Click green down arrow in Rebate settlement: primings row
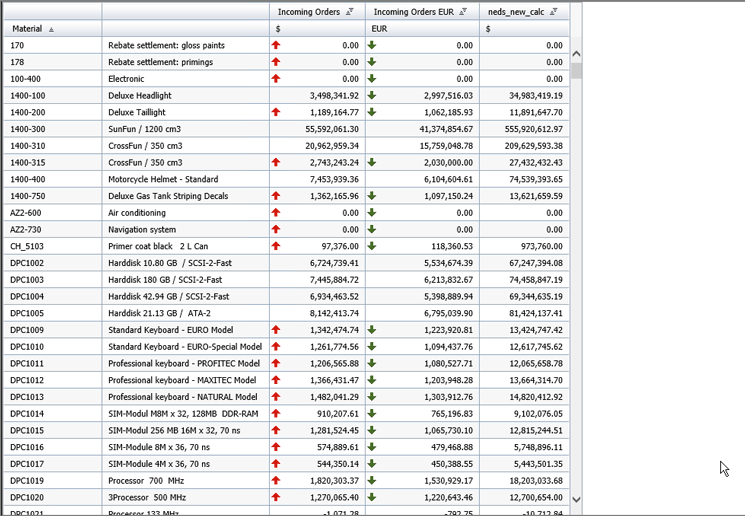Viewport: 745px width, 516px height. click(372, 62)
